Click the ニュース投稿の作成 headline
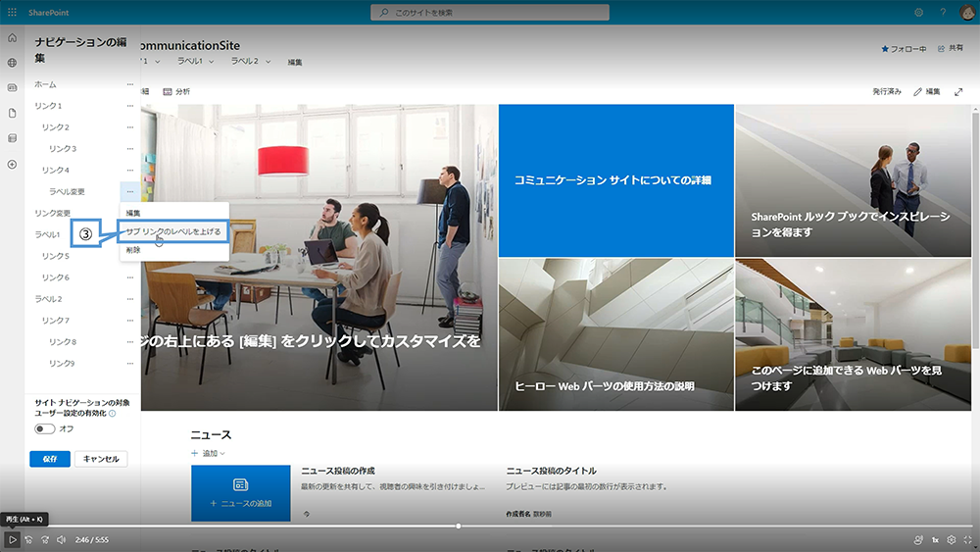 [x=338, y=471]
